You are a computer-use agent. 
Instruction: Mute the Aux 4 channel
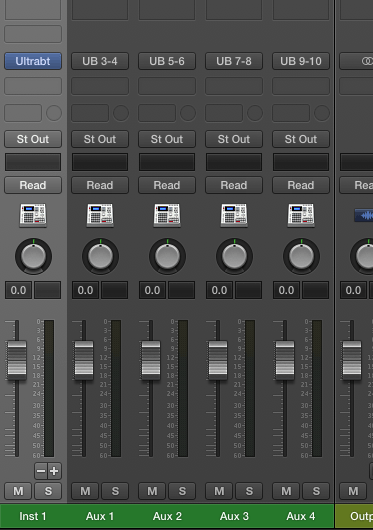pyautogui.click(x=286, y=491)
